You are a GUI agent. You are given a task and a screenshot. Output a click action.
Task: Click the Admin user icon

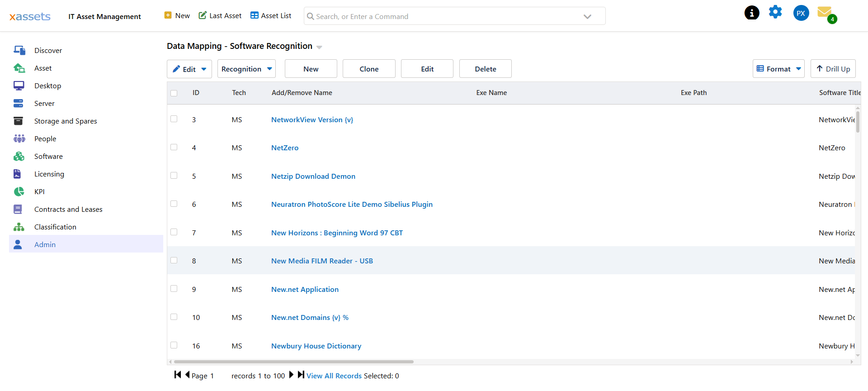pos(18,244)
